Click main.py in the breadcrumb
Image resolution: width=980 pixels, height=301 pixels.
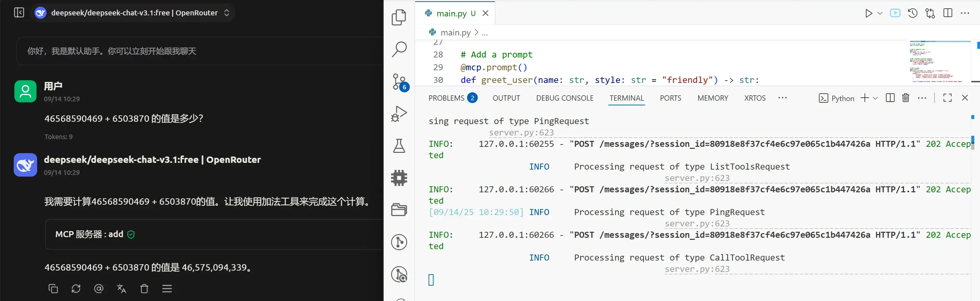tap(455, 33)
